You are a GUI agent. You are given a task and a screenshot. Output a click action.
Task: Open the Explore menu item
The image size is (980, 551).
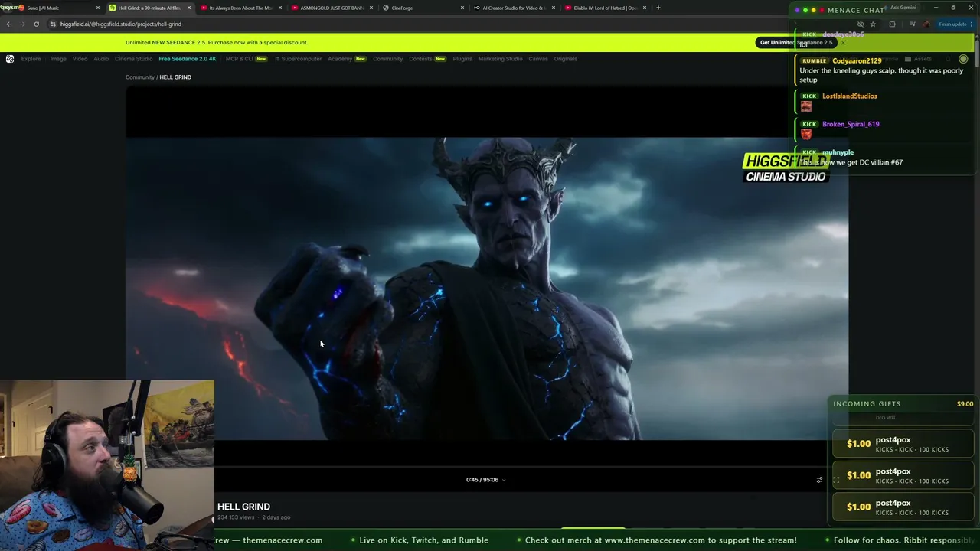click(x=31, y=59)
